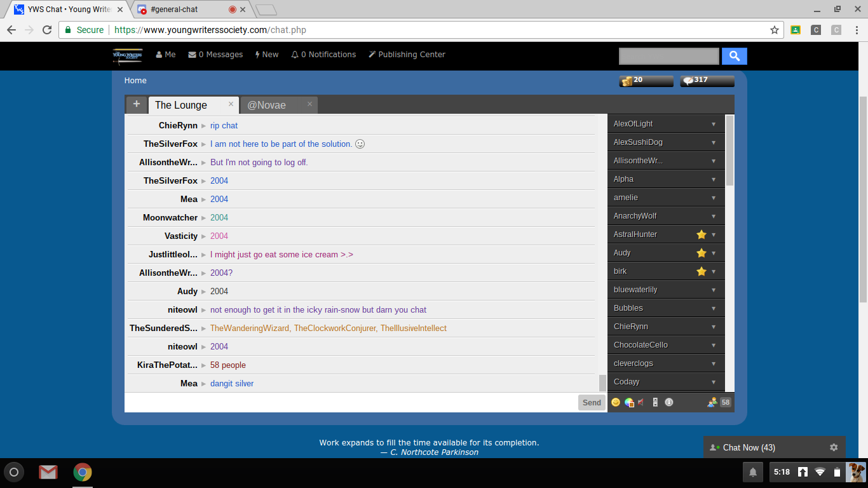This screenshot has width=868, height=488.
Task: Click the 317 reviews speech bubble badge
Action: pyautogui.click(x=707, y=81)
